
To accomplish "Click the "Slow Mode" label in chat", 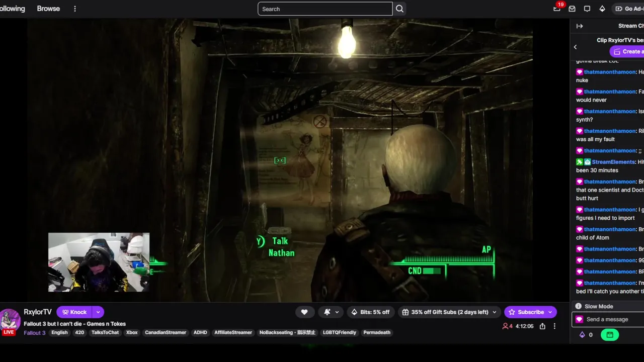I will (x=599, y=306).
